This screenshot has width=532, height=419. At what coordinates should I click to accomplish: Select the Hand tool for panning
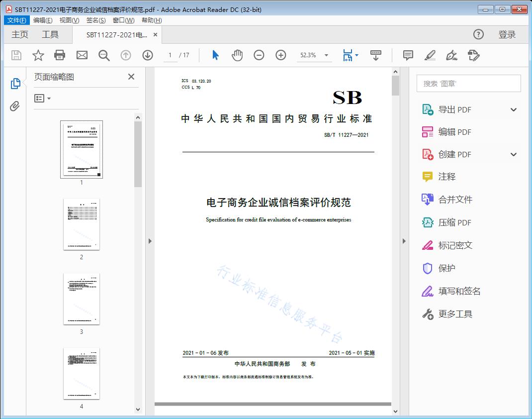tap(237, 55)
